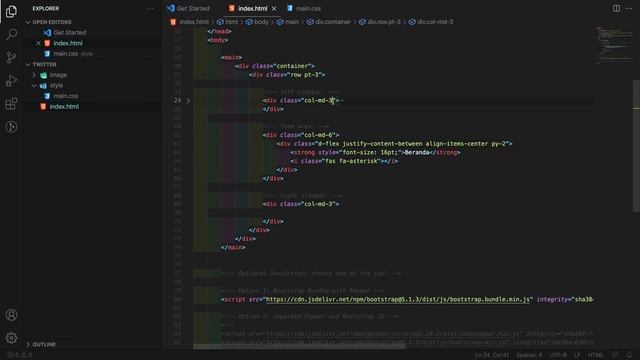
Task: Click the notifications bell in status bar
Action: [x=629, y=355]
